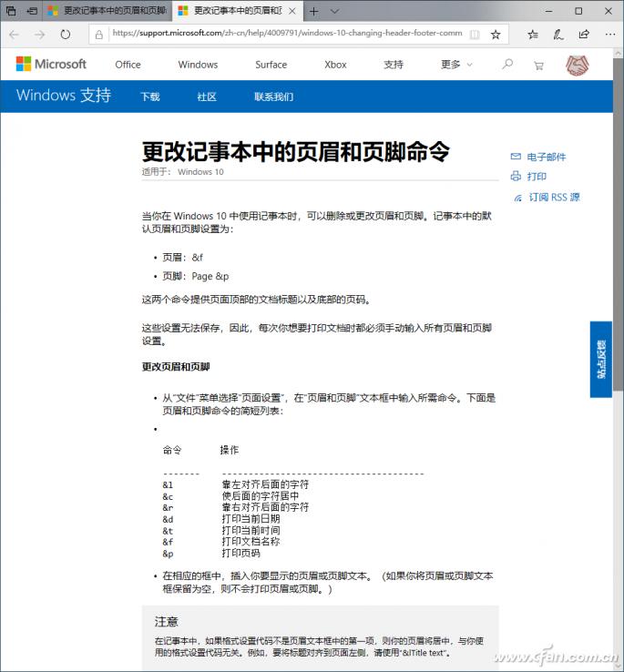Viewport: 624px width, 672px height.
Task: Click the Microsoft logo
Action: click(51, 65)
